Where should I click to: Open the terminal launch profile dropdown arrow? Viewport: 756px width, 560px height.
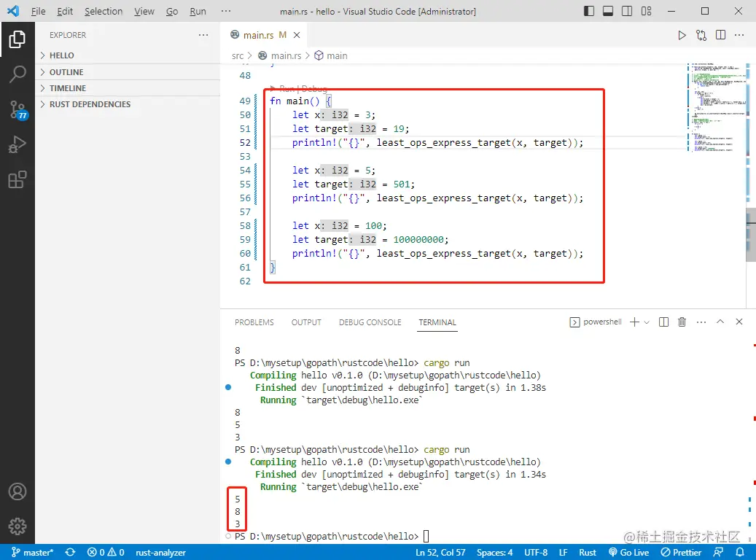coord(647,322)
